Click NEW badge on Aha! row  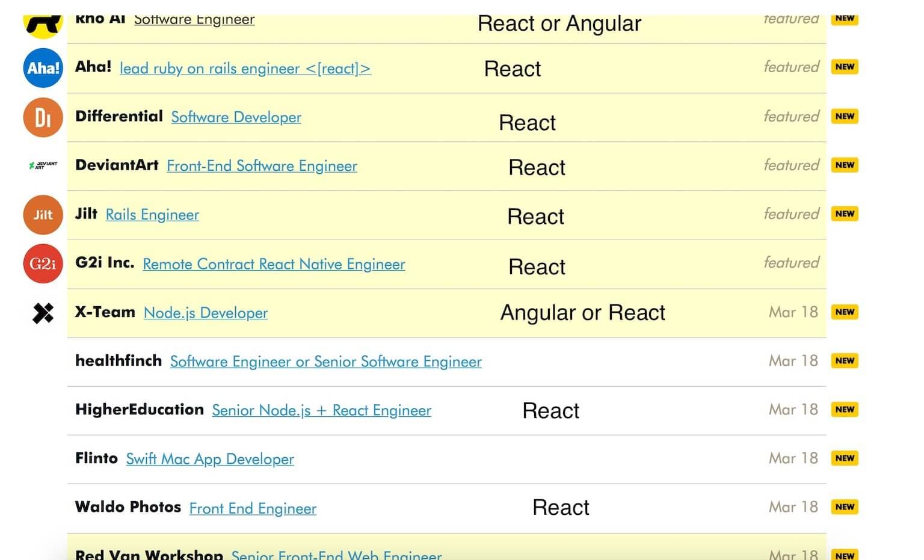845,67
